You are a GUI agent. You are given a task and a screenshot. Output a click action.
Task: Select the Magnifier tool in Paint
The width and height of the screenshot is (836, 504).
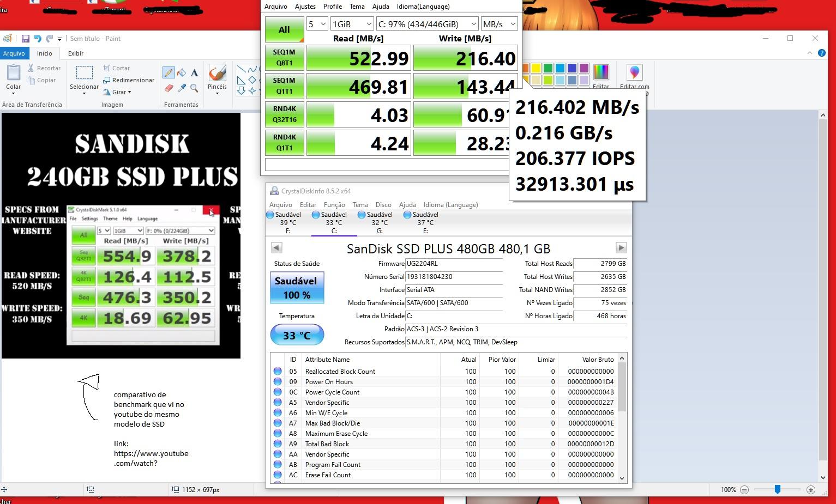tap(194, 88)
